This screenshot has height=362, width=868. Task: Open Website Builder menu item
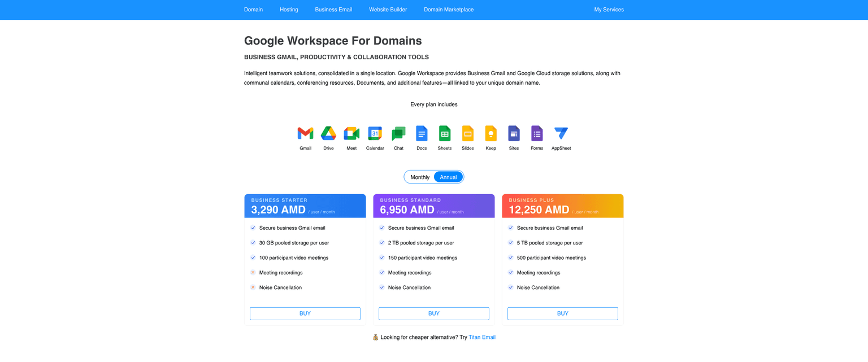point(388,10)
